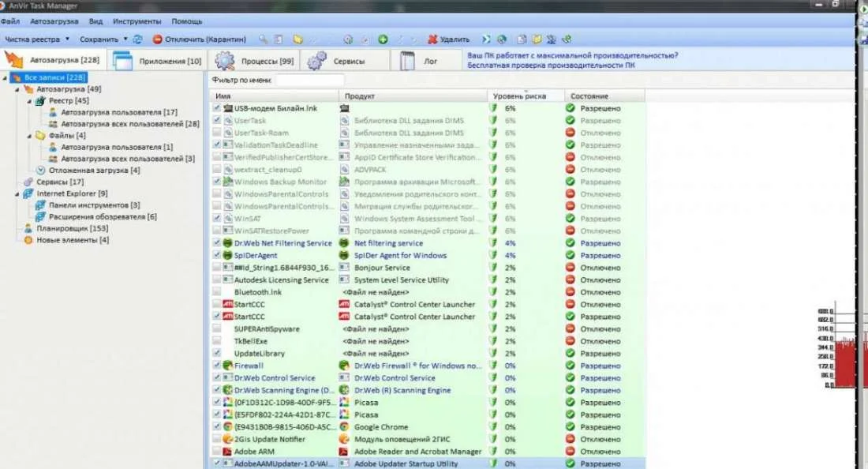868x469 pixels.
Task: Click red status icon of Bluetooth.lnk row
Action: click(x=571, y=292)
